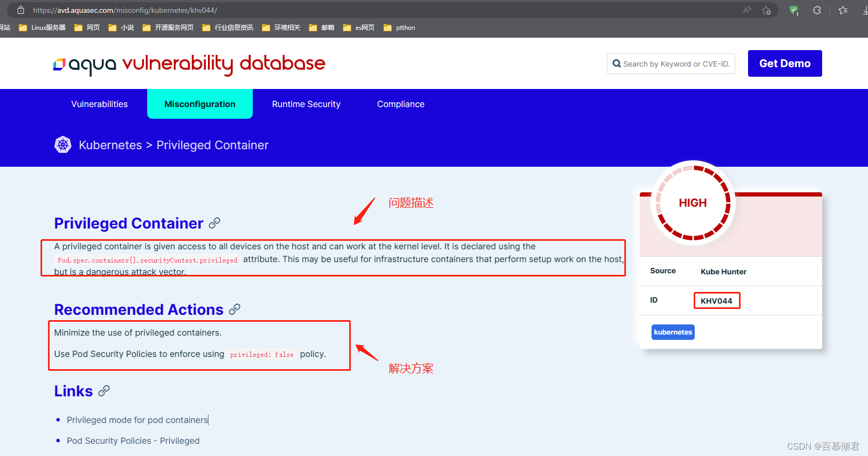The height and width of the screenshot is (456, 868).
Task: Click the read aloud icon in address bar
Action: coord(747,10)
